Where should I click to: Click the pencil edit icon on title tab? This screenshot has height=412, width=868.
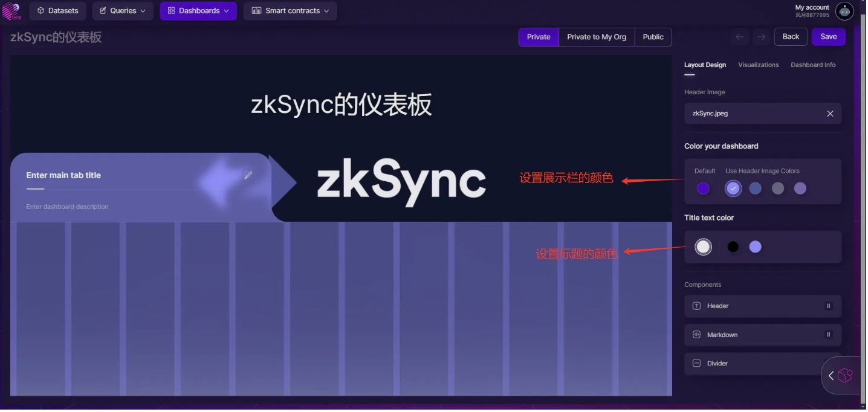247,175
